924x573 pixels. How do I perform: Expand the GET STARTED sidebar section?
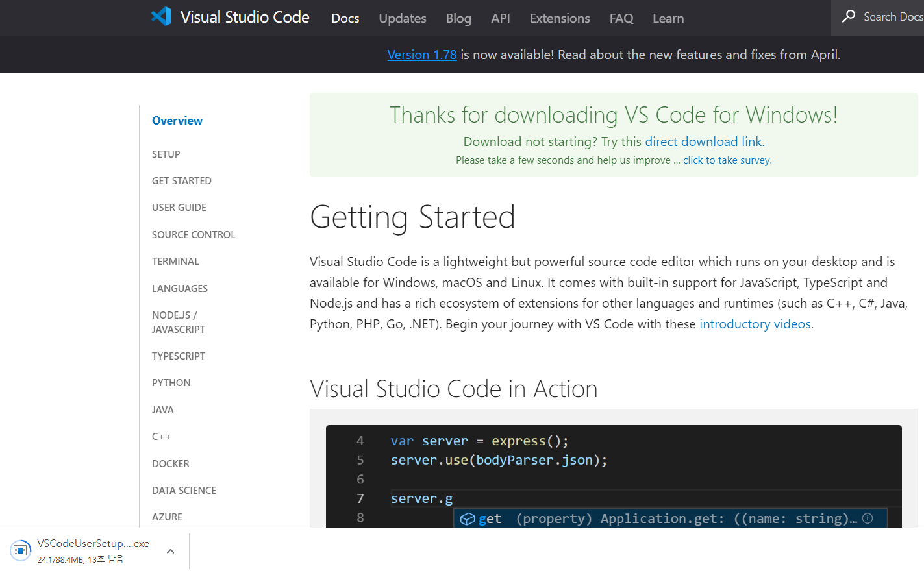(182, 181)
